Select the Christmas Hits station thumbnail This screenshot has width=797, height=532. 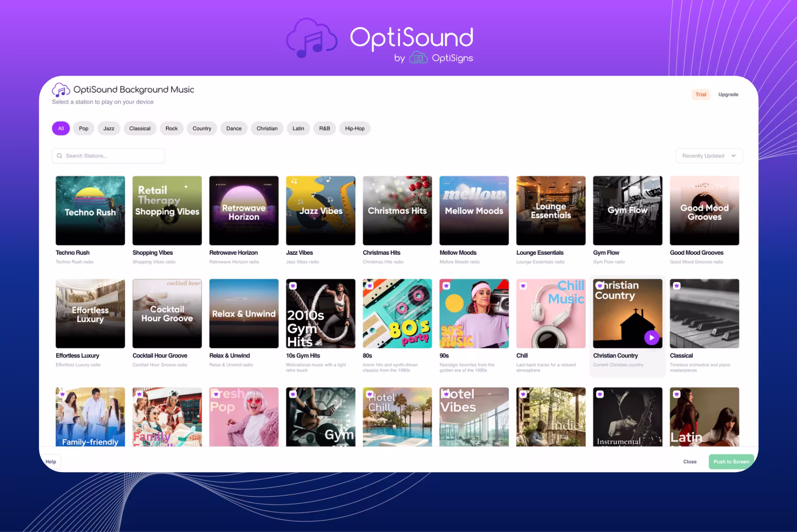point(397,211)
